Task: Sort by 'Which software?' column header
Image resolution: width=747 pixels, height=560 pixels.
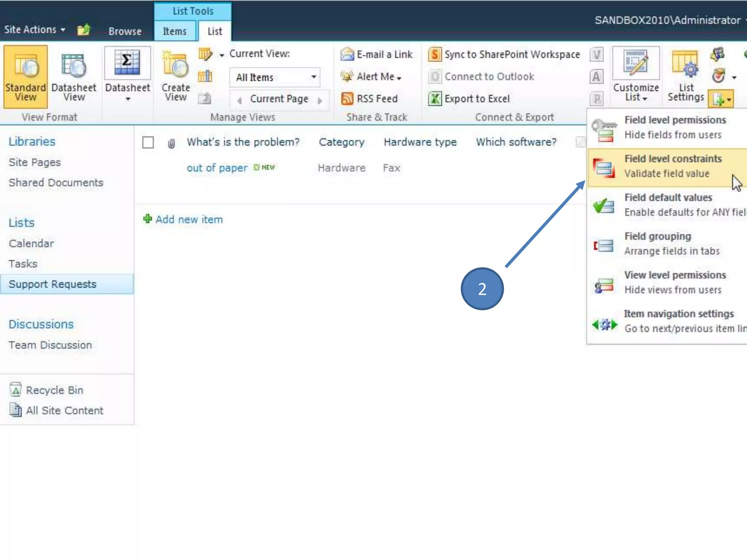Action: [x=516, y=142]
